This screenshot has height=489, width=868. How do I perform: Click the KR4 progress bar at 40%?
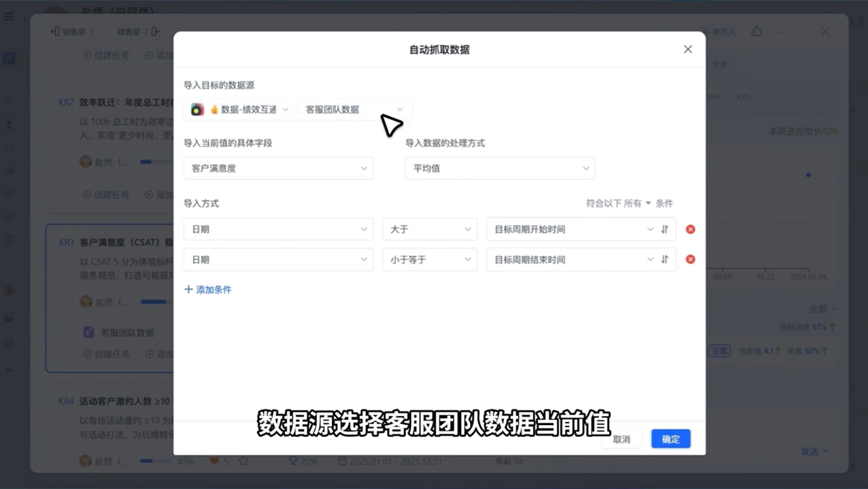pyautogui.click(x=156, y=461)
